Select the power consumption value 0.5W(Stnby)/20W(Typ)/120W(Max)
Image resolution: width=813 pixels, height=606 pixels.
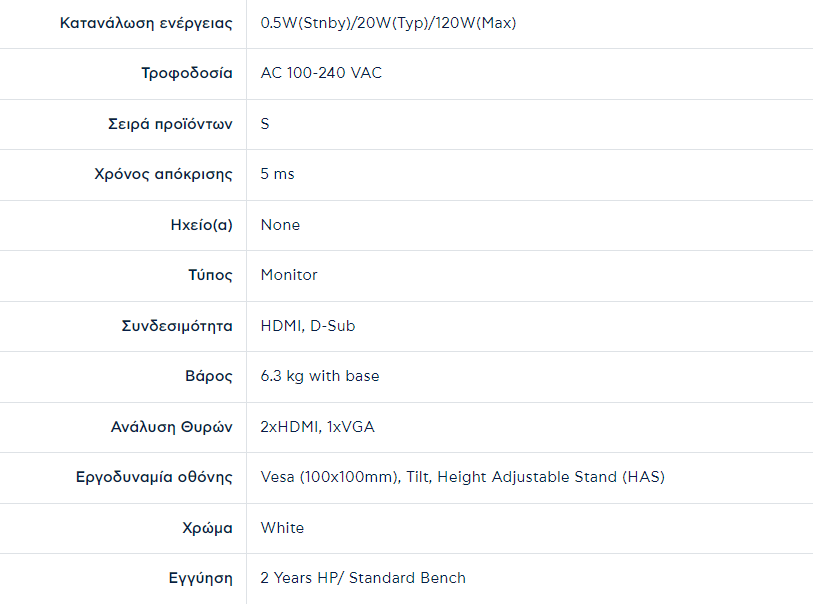[389, 23]
